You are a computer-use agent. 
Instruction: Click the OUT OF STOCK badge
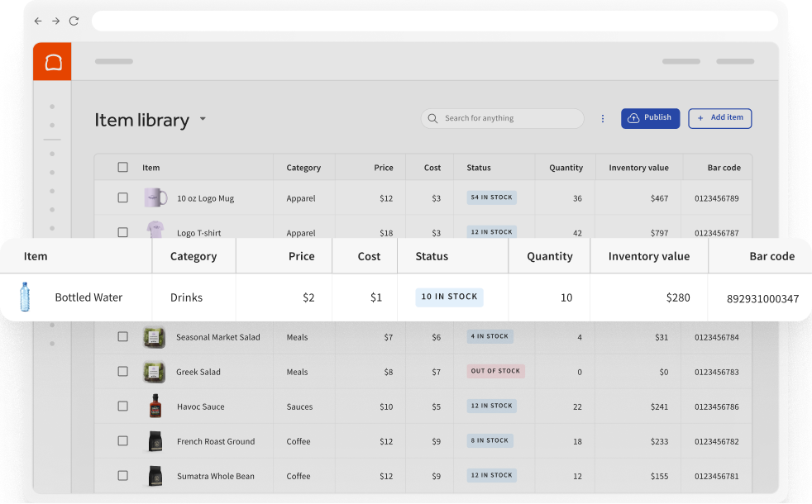(495, 371)
